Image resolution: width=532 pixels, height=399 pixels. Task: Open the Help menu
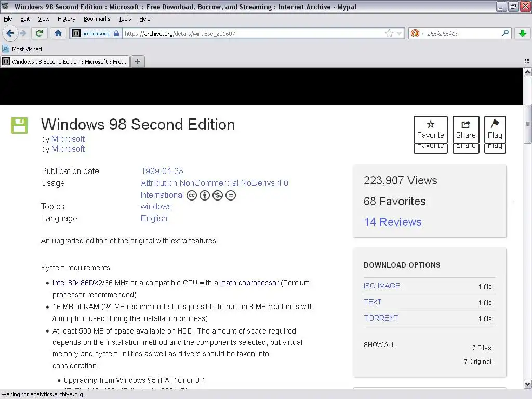point(145,19)
